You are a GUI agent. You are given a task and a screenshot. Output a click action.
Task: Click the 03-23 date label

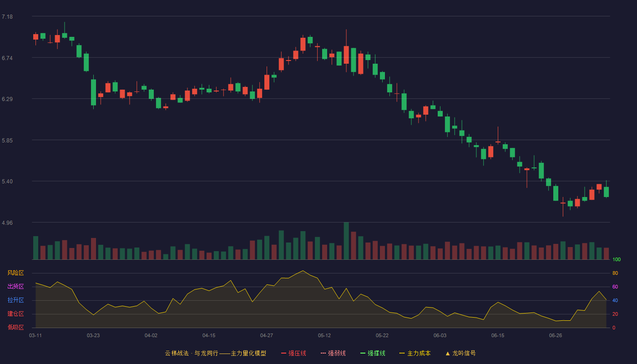[x=93, y=335]
